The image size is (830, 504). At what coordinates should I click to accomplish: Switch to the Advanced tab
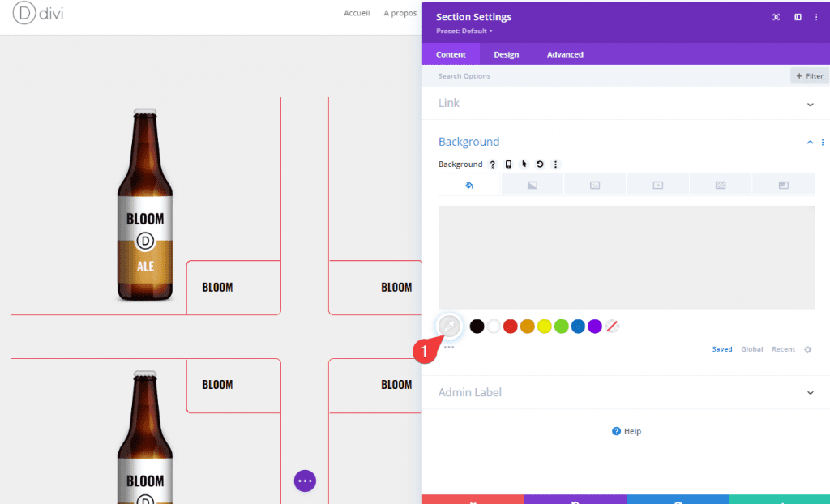[x=565, y=54]
